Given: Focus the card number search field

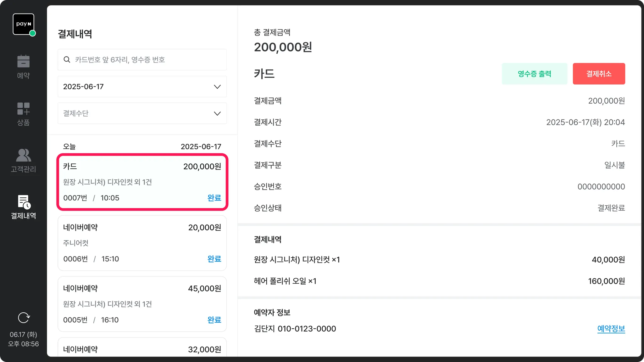Looking at the screenshot, I should pos(148,60).
